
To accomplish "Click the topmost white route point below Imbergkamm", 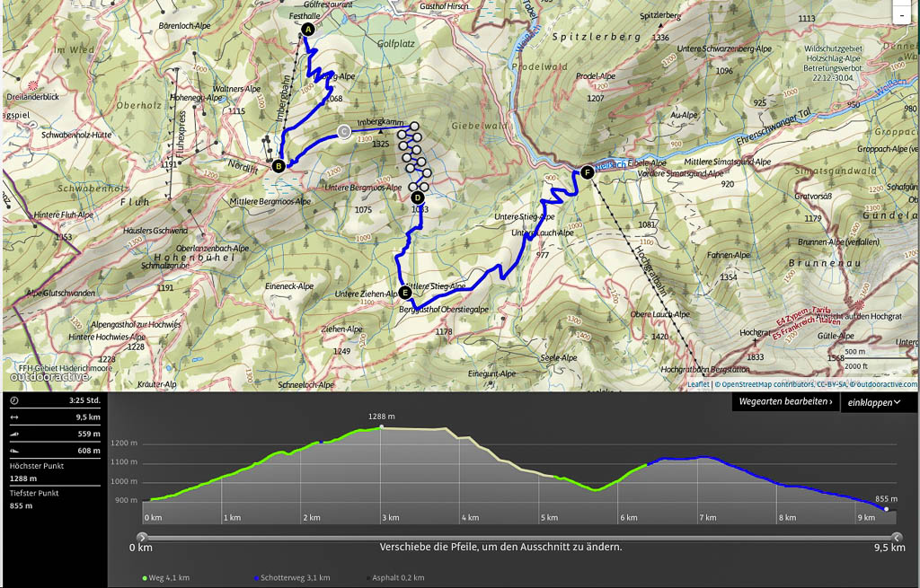I will pos(415,127).
